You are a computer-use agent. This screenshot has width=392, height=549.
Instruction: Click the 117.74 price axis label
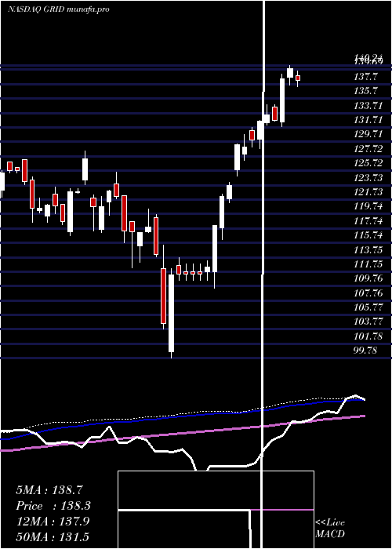pyautogui.click(x=368, y=221)
